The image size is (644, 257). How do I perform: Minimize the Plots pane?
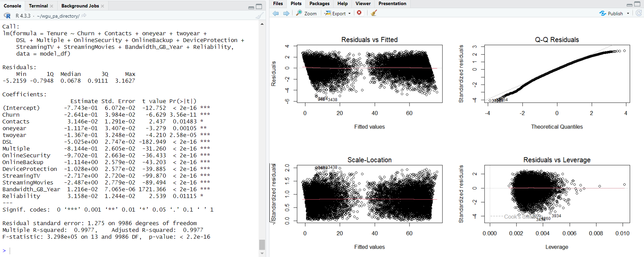[x=629, y=4]
